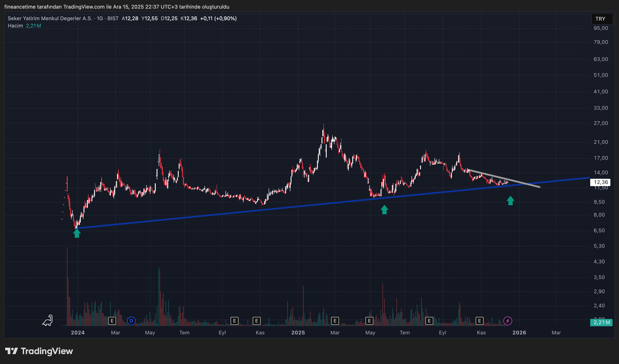Screen dimensions: 619x364
Task: Click the purple lightning bolt marker
Action: click(508, 321)
